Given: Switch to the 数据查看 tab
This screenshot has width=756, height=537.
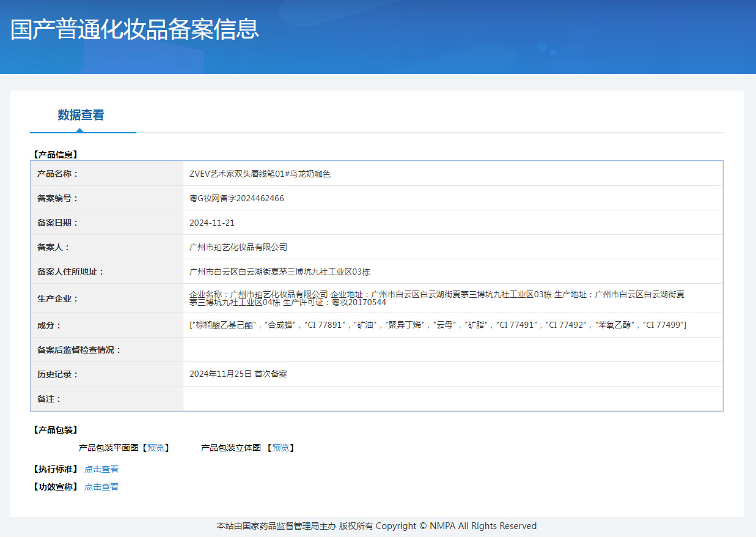Looking at the screenshot, I should [x=81, y=115].
